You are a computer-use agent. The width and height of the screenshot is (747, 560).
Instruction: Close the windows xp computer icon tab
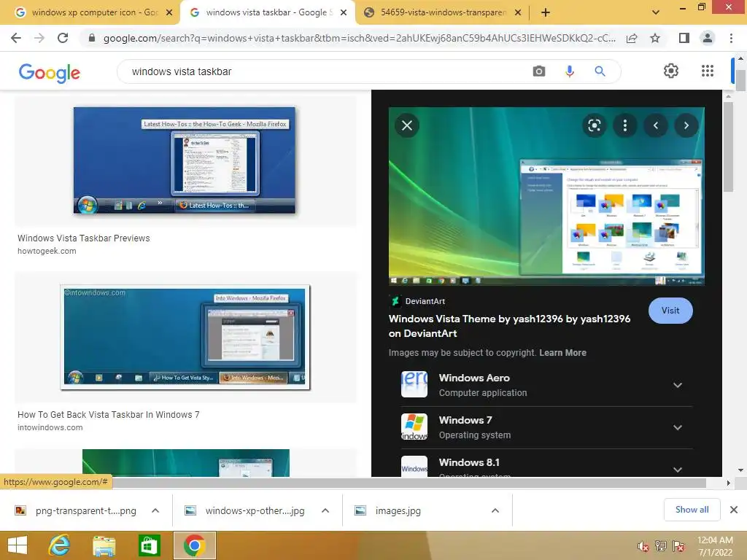[x=169, y=13]
